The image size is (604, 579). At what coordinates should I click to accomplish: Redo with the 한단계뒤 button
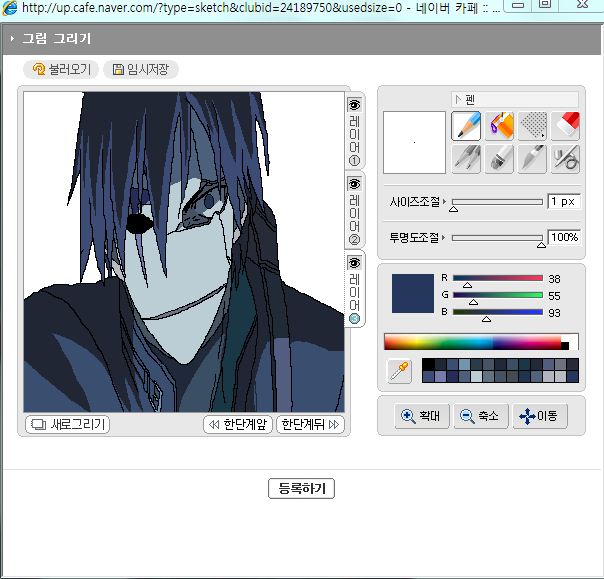310,425
